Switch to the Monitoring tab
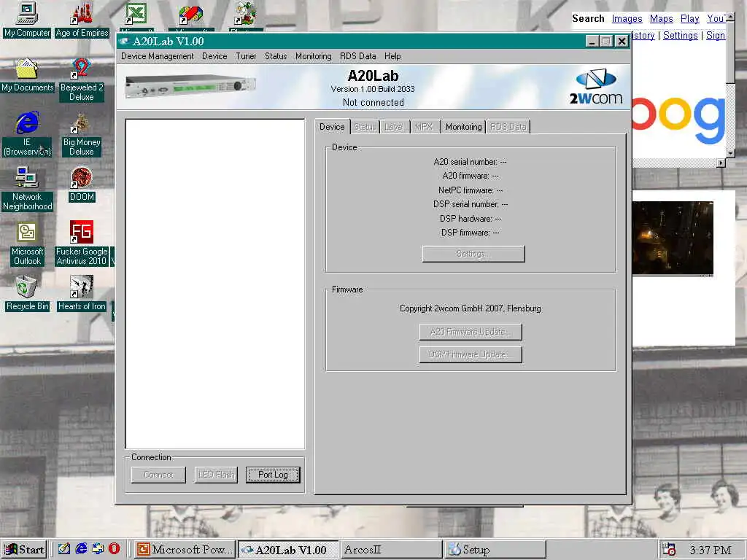 coord(463,127)
